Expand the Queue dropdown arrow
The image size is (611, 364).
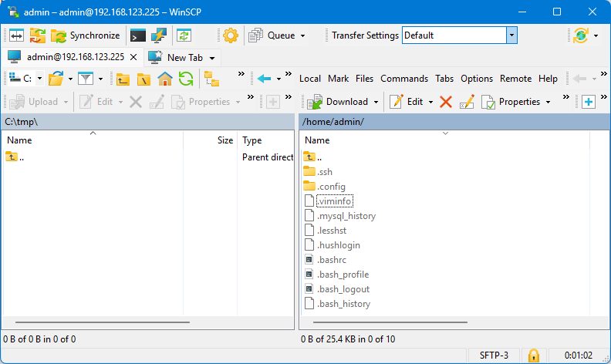click(x=302, y=35)
